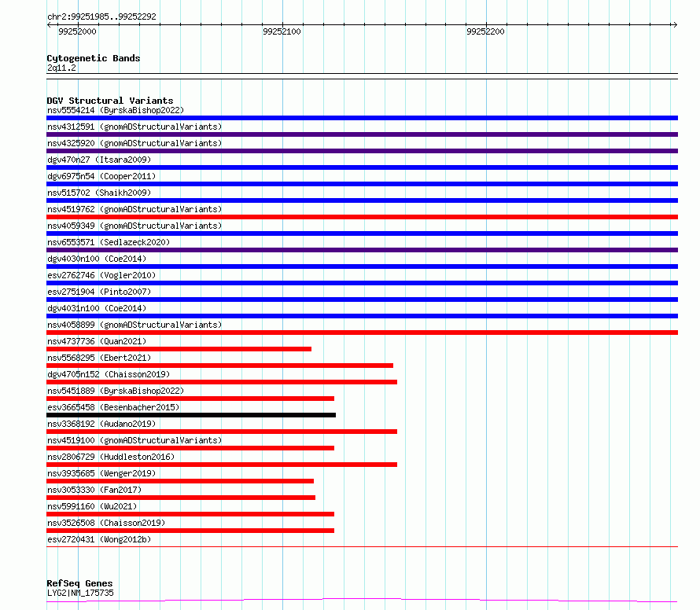Select nsv4059349 gnomAD variant label
The height and width of the screenshot is (610, 700).
point(134,226)
